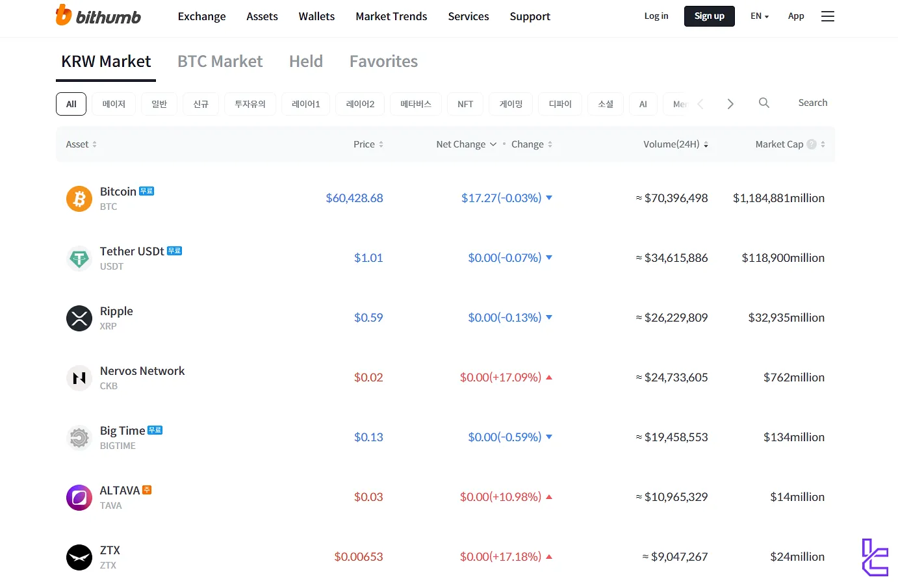Click the search magnifier icon
This screenshot has width=898, height=588.
point(764,103)
